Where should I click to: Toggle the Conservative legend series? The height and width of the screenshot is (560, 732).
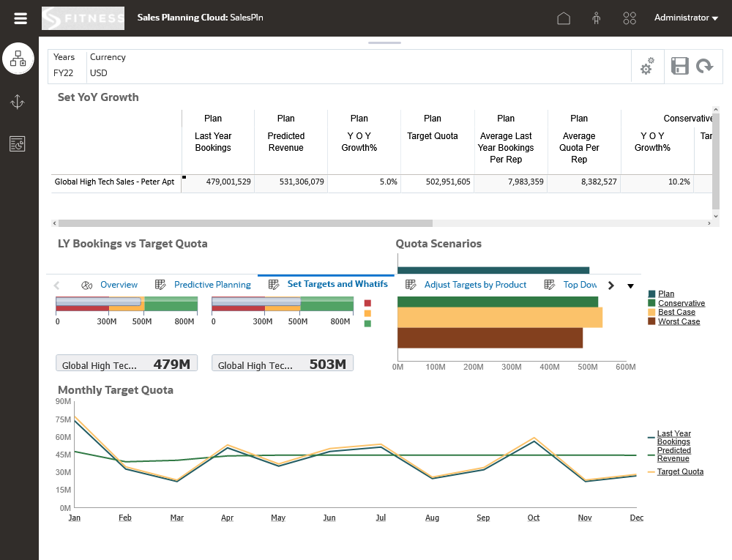(x=681, y=303)
